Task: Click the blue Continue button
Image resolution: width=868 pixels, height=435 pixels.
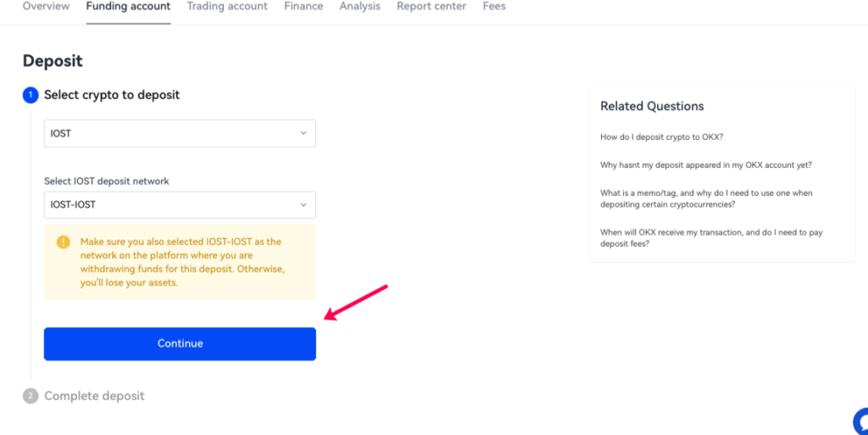Action: (180, 343)
